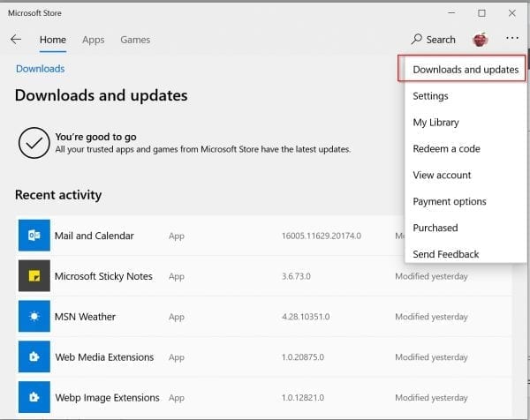Select Redeem a code option
This screenshot has width=530, height=420.
pyautogui.click(x=446, y=149)
